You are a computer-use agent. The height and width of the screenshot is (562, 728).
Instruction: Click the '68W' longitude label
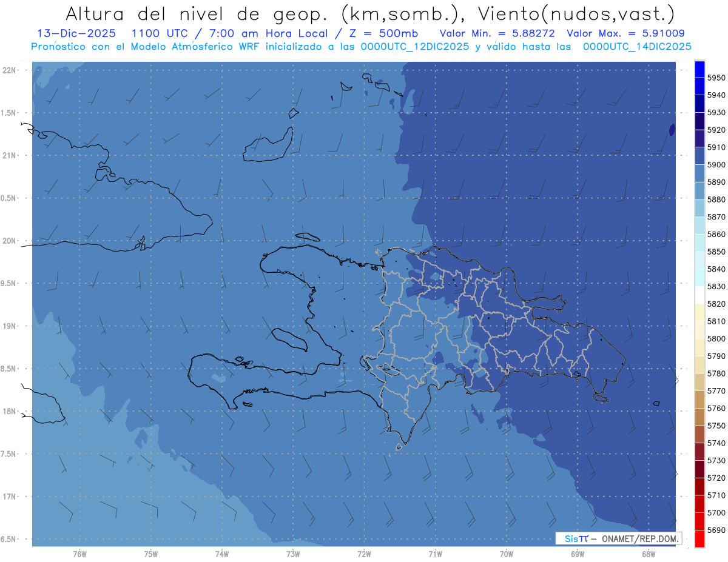pos(649,554)
